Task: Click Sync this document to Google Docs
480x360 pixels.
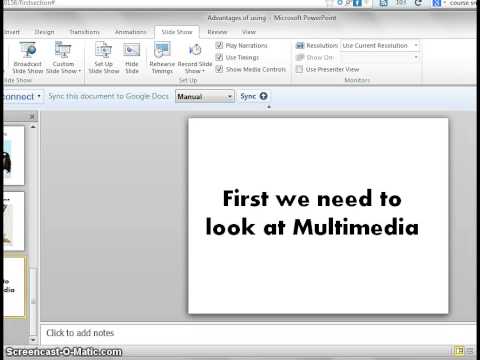Action: pyautogui.click(x=108, y=96)
